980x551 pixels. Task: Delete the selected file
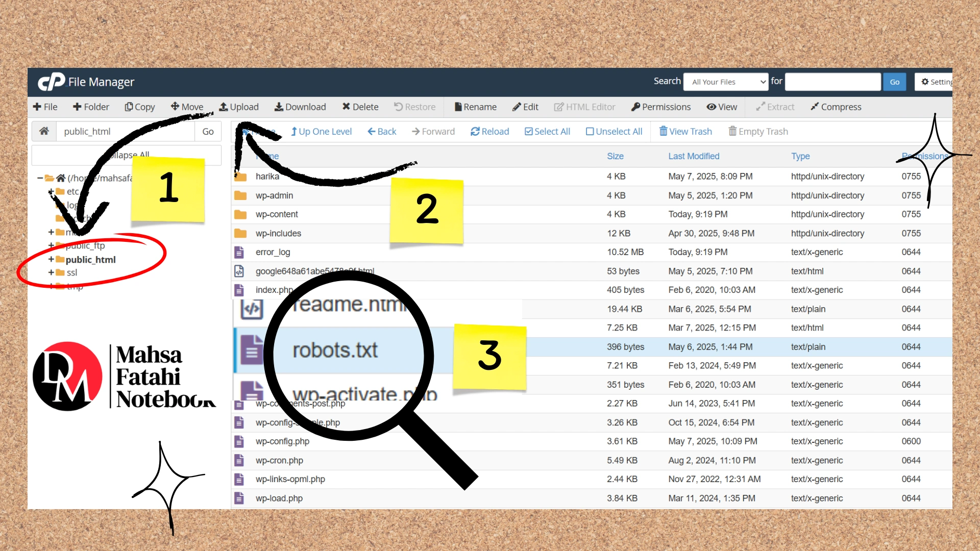tap(360, 107)
